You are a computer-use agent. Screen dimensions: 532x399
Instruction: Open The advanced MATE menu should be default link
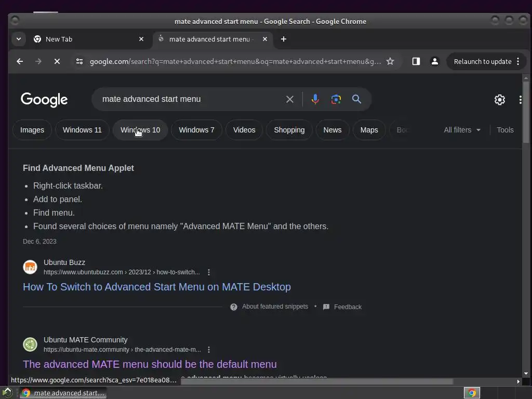(x=150, y=364)
